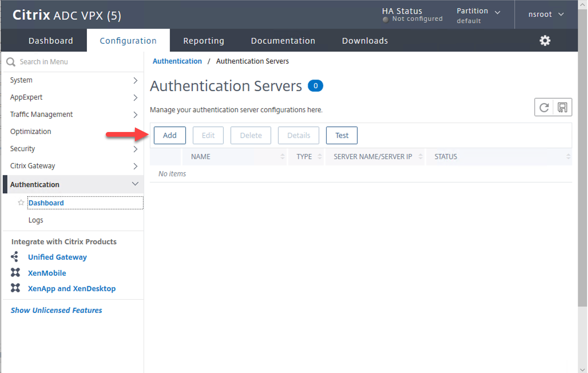588x373 pixels.
Task: Click the Edit button
Action: point(208,135)
